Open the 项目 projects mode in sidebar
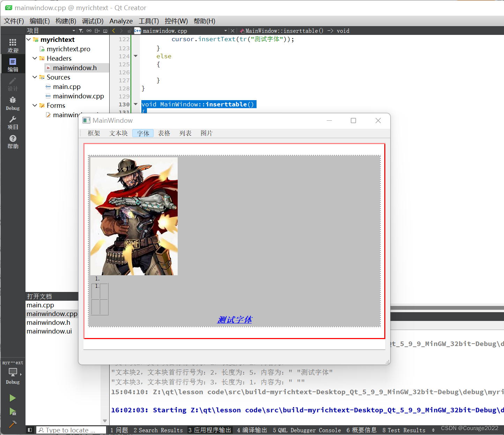This screenshot has width=504, height=435. click(x=13, y=123)
